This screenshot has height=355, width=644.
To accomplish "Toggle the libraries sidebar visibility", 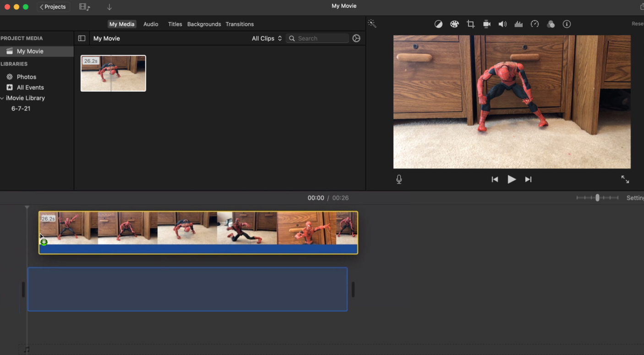I will [82, 39].
